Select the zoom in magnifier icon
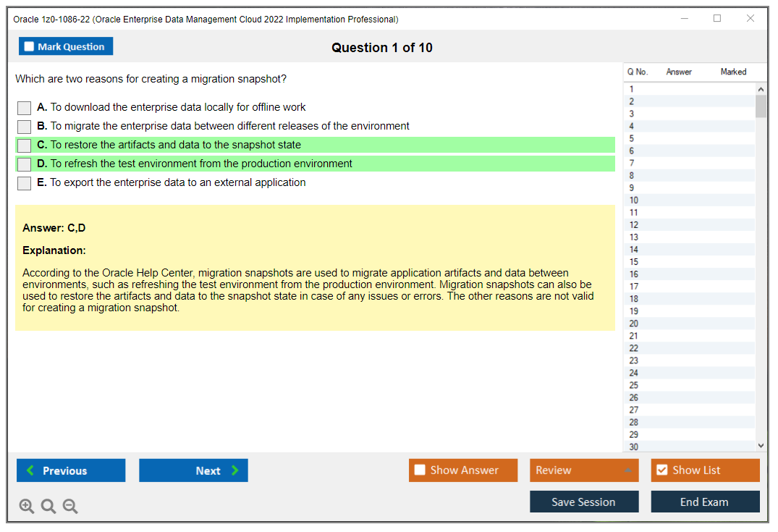 (x=27, y=506)
